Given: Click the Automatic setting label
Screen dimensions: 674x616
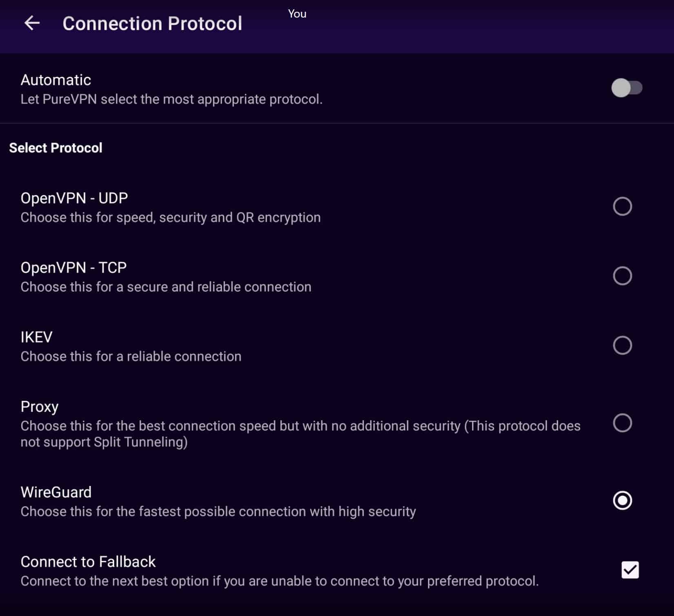Looking at the screenshot, I should pyautogui.click(x=56, y=80).
